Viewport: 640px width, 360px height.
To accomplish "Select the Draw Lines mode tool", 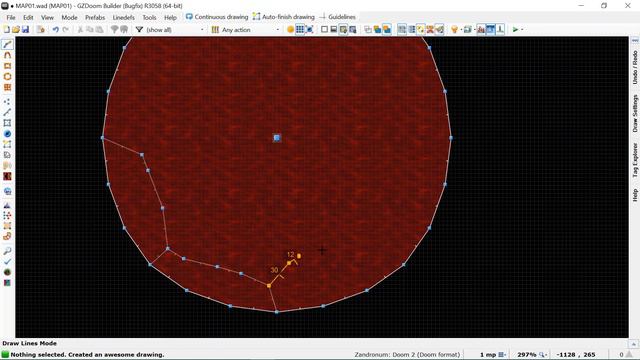I will tap(7, 44).
